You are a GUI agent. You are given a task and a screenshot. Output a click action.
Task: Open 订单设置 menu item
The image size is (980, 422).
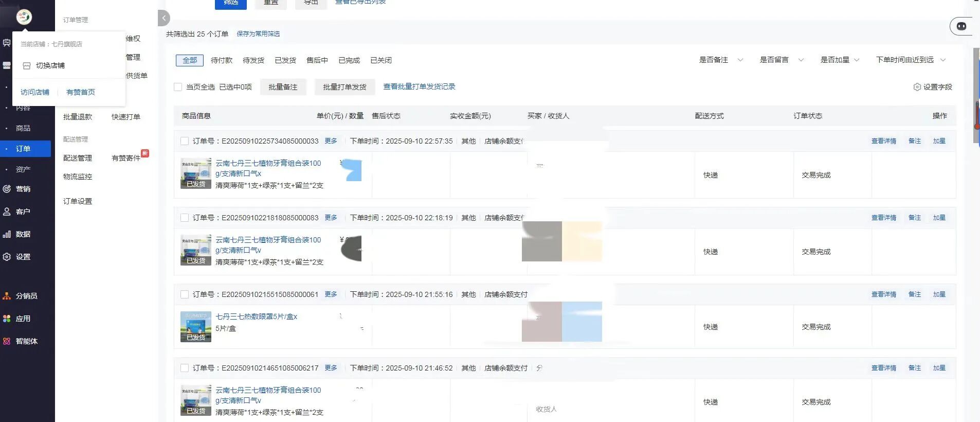[x=78, y=201]
